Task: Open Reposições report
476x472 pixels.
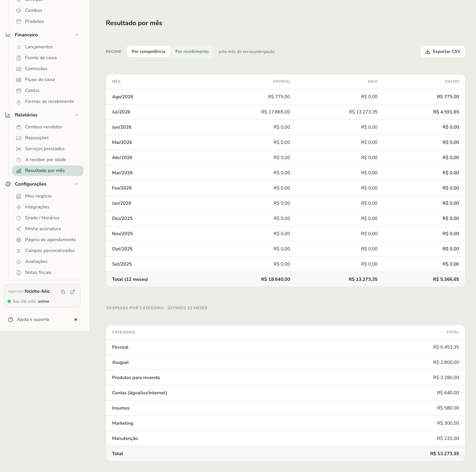Action: coord(48,138)
